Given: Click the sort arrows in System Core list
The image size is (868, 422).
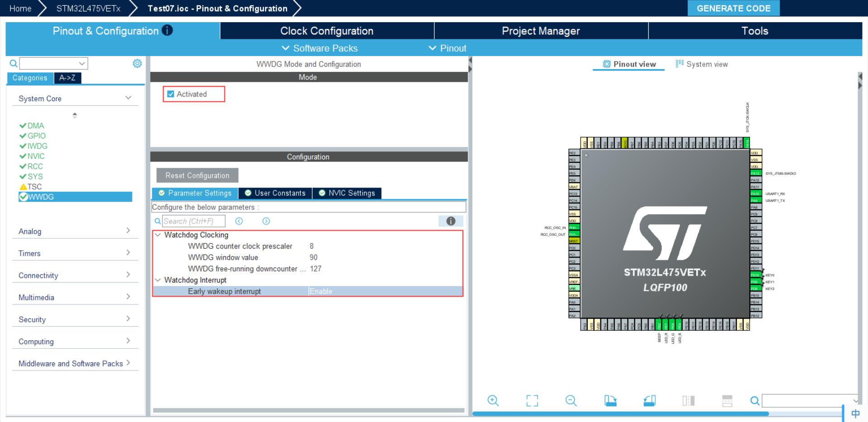Looking at the screenshot, I should [75, 115].
